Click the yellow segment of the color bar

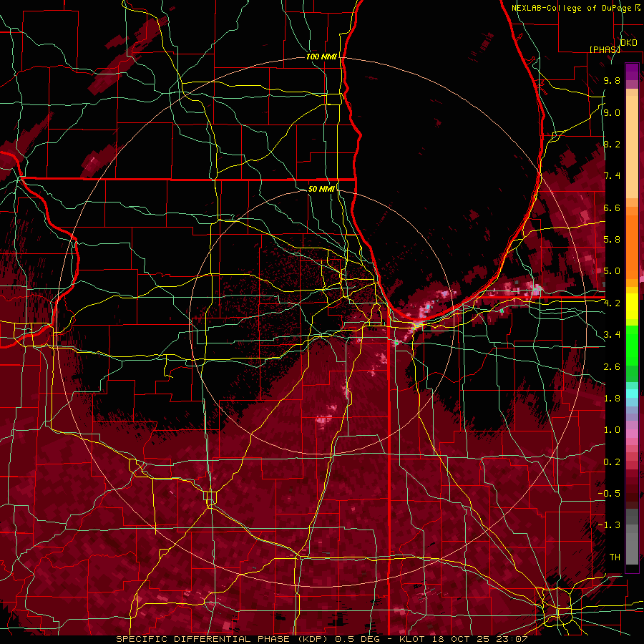click(x=632, y=306)
